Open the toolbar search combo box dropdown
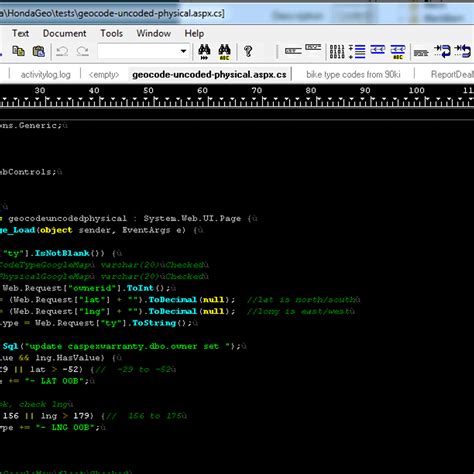This screenshot has height=474, width=474. pyautogui.click(x=183, y=51)
